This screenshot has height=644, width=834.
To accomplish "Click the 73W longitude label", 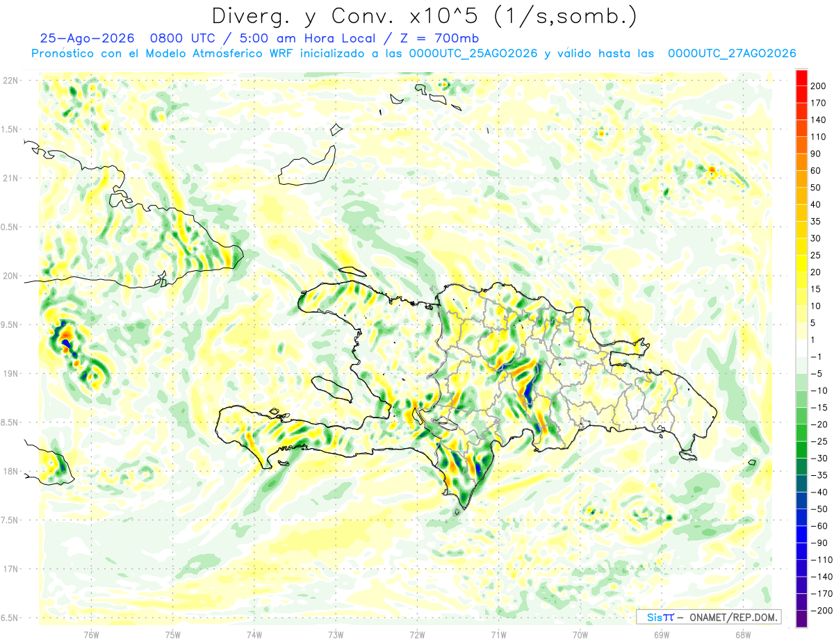I will [336, 634].
